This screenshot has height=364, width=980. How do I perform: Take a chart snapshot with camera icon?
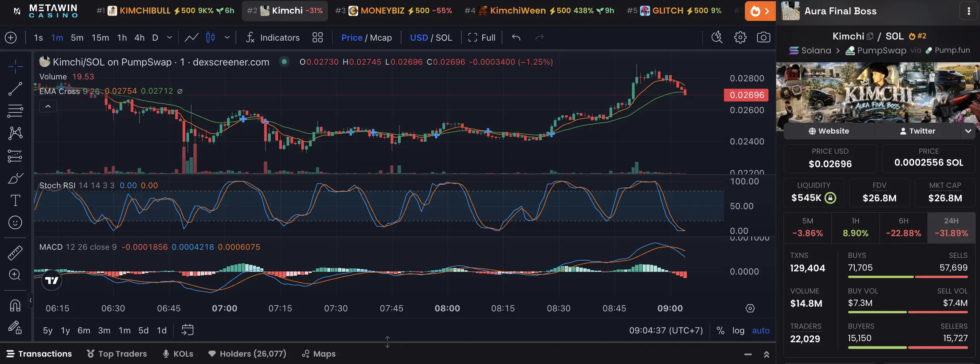coord(763,38)
